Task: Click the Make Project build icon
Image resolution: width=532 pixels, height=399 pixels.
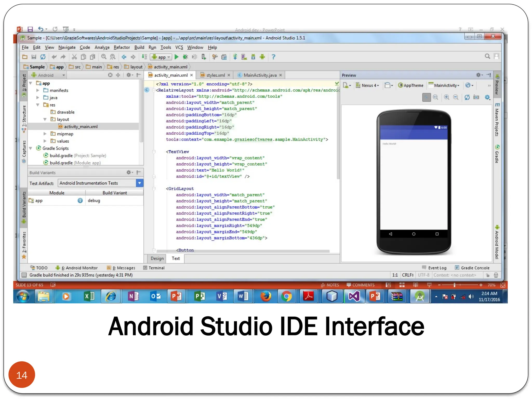Action: (x=144, y=57)
